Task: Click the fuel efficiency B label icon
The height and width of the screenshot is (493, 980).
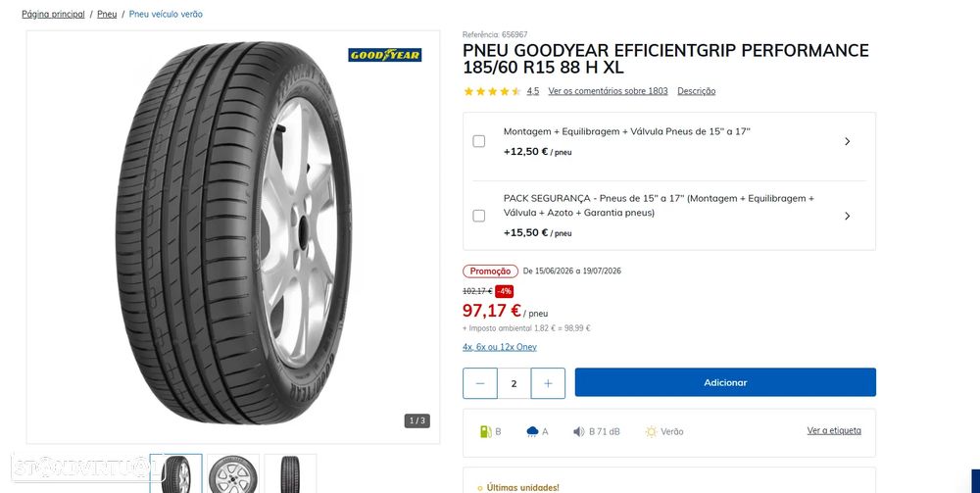Action: (485, 431)
